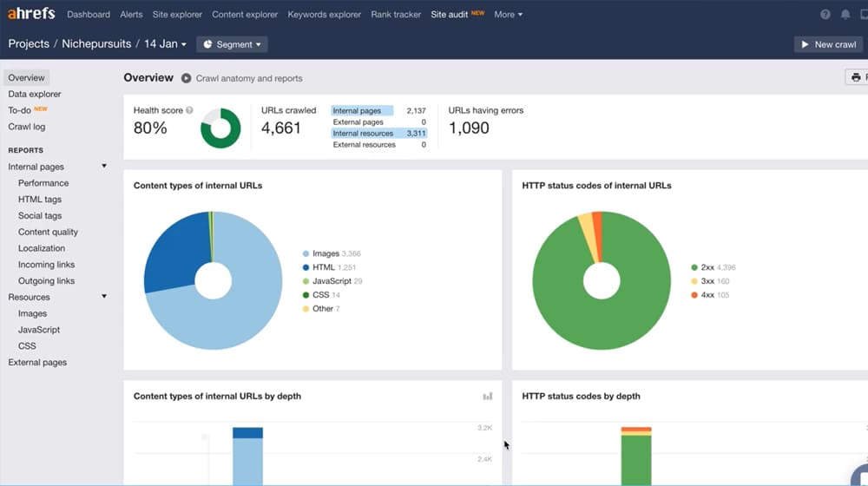868x486 pixels.
Task: Open Content quality report
Action: click(x=48, y=232)
